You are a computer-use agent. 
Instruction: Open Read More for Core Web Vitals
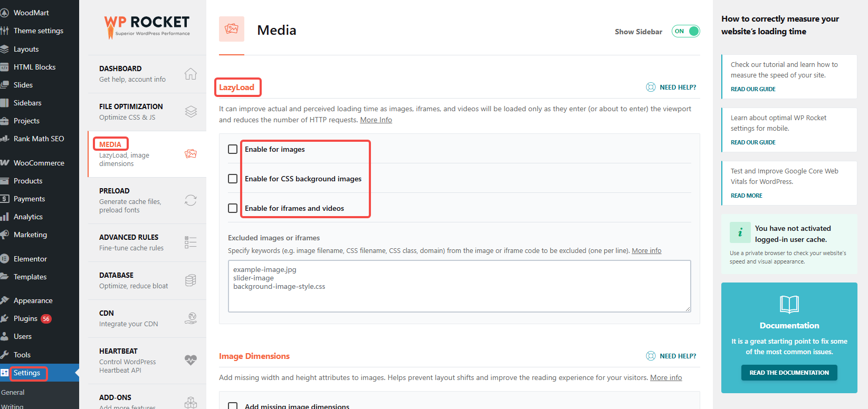click(746, 196)
